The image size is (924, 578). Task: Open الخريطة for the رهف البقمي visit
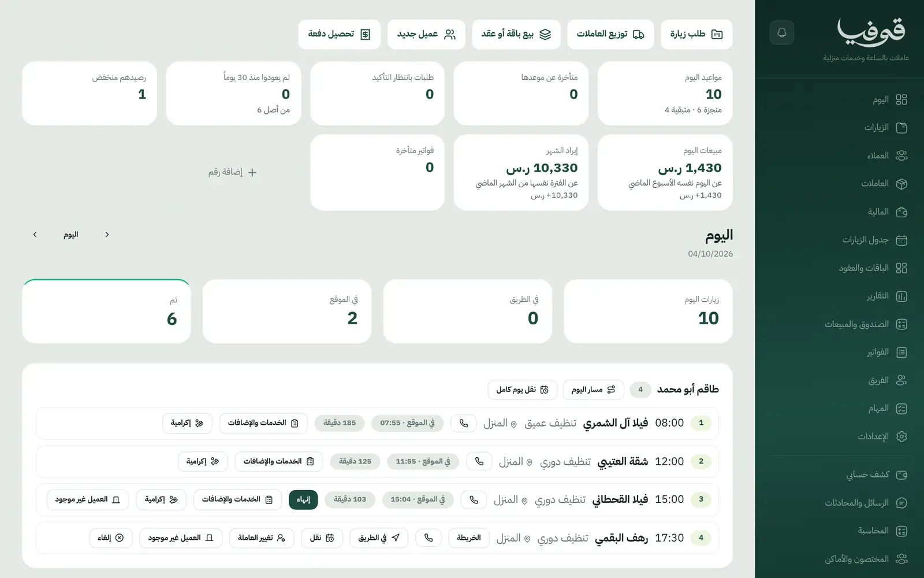point(469,538)
